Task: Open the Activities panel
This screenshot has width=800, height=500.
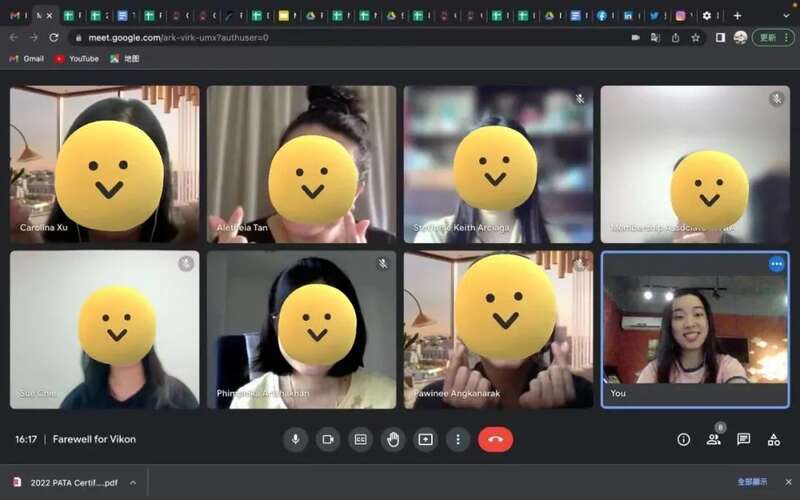Action: [x=773, y=439]
